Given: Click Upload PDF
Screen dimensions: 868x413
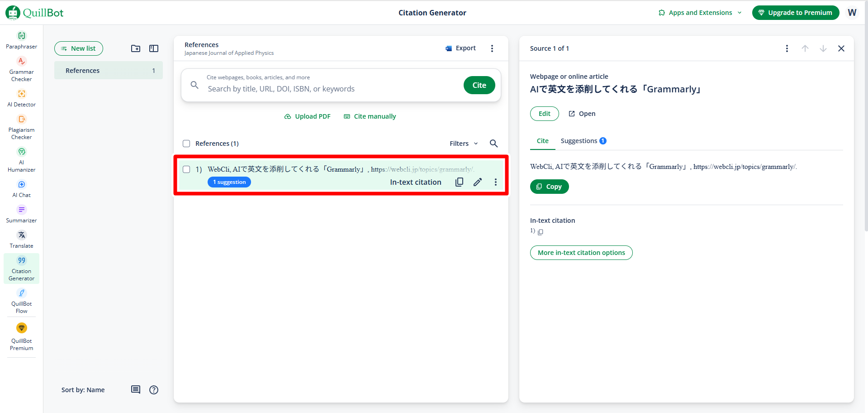Looking at the screenshot, I should click(308, 116).
